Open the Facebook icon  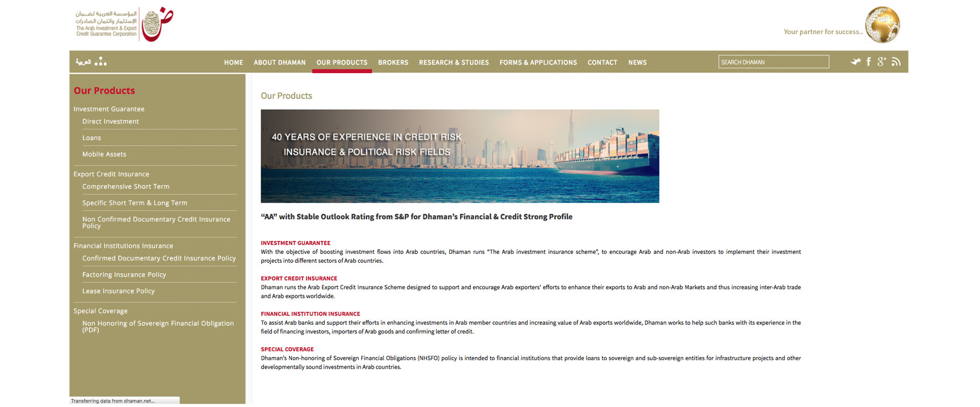869,62
